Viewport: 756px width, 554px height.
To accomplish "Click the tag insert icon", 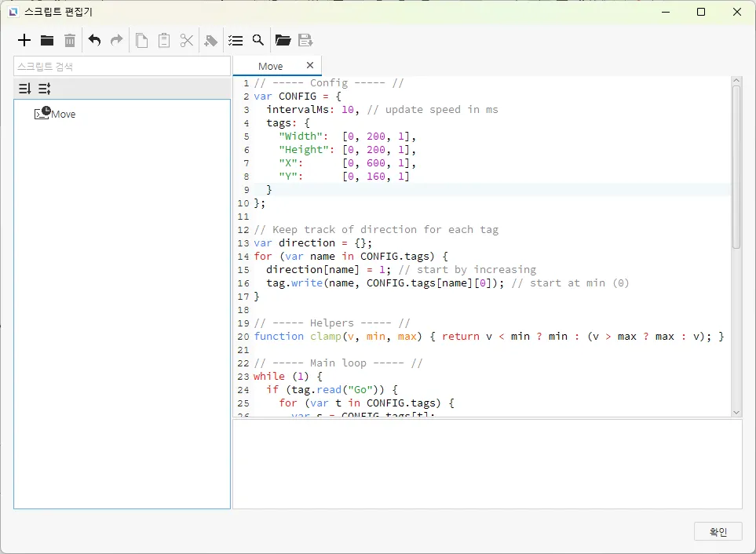I will [210, 40].
